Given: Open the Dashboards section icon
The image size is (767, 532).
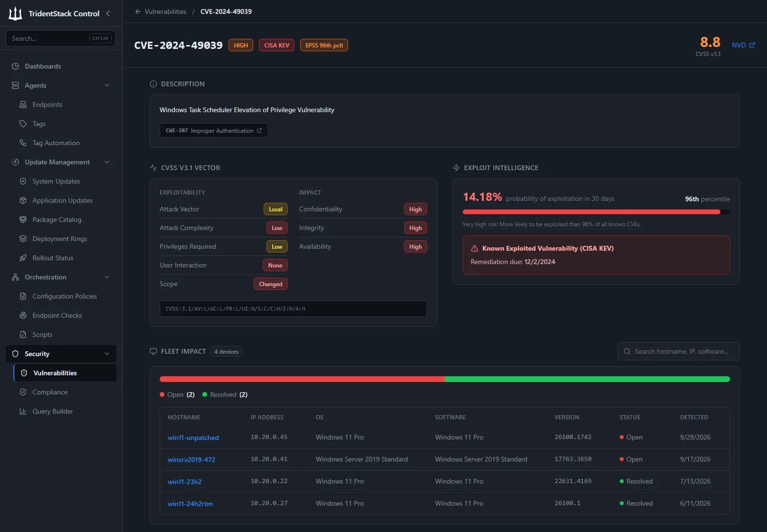Looking at the screenshot, I should pos(15,66).
